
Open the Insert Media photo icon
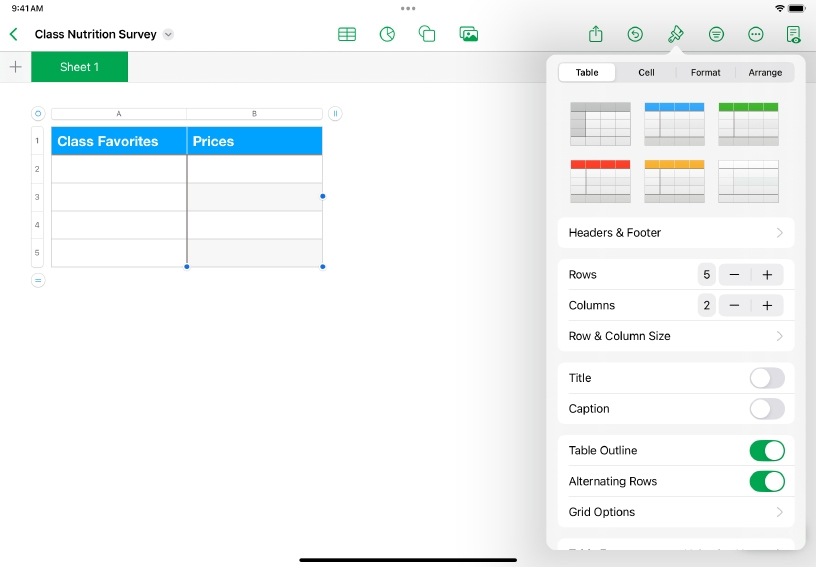[468, 34]
